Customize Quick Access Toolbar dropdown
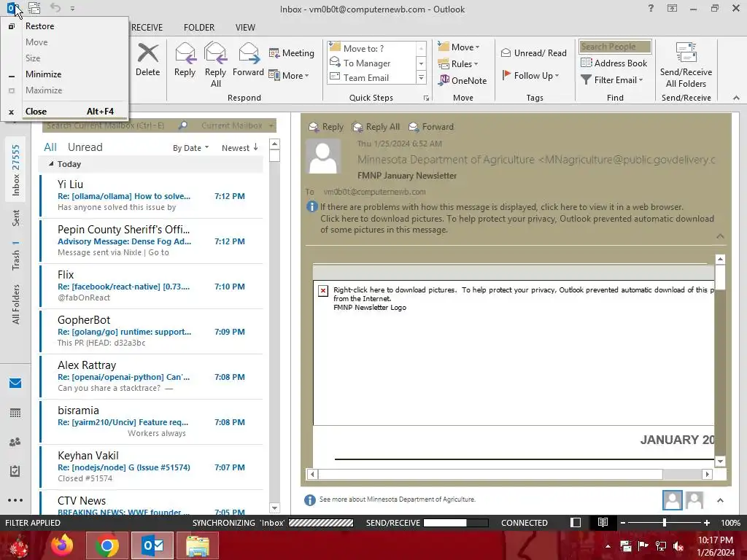The image size is (747, 560). pyautogui.click(x=72, y=9)
